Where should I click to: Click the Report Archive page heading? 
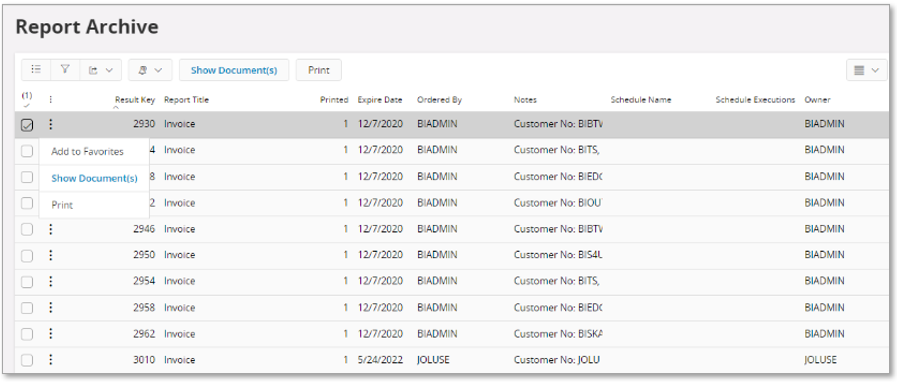pyautogui.click(x=87, y=27)
